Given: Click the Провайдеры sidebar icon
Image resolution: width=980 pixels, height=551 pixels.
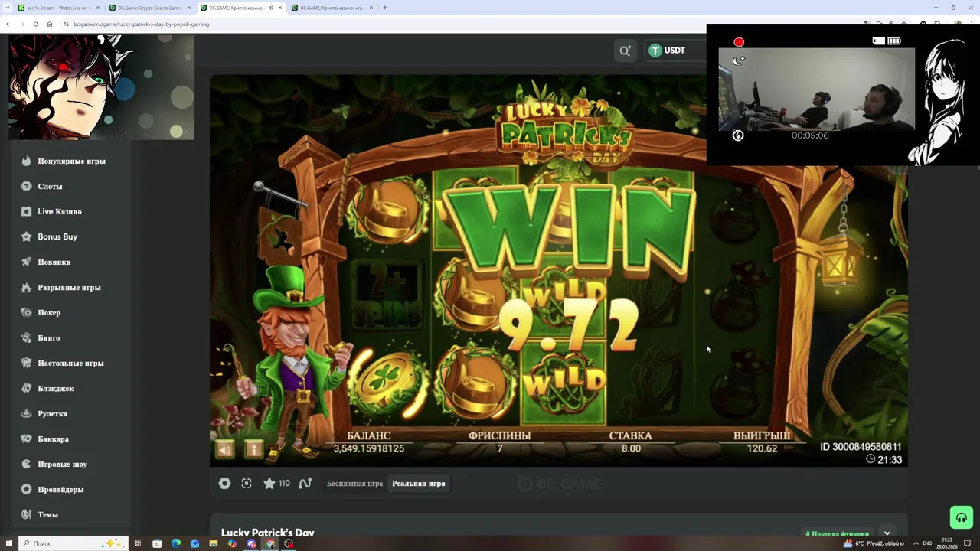Looking at the screenshot, I should coord(27,489).
